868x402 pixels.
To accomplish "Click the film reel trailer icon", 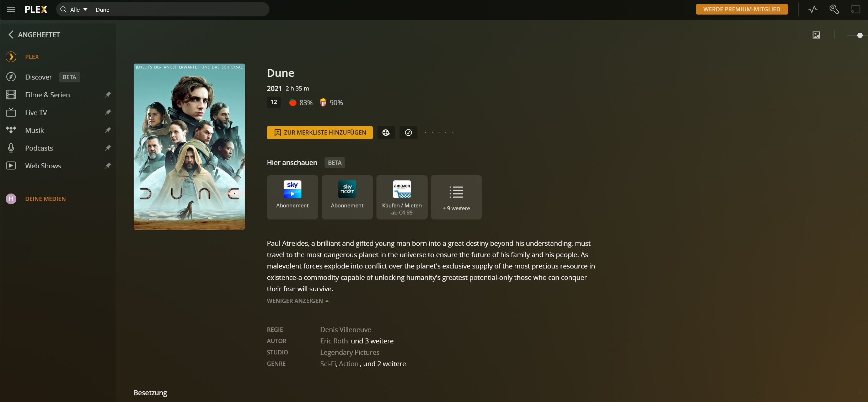I will [x=386, y=132].
